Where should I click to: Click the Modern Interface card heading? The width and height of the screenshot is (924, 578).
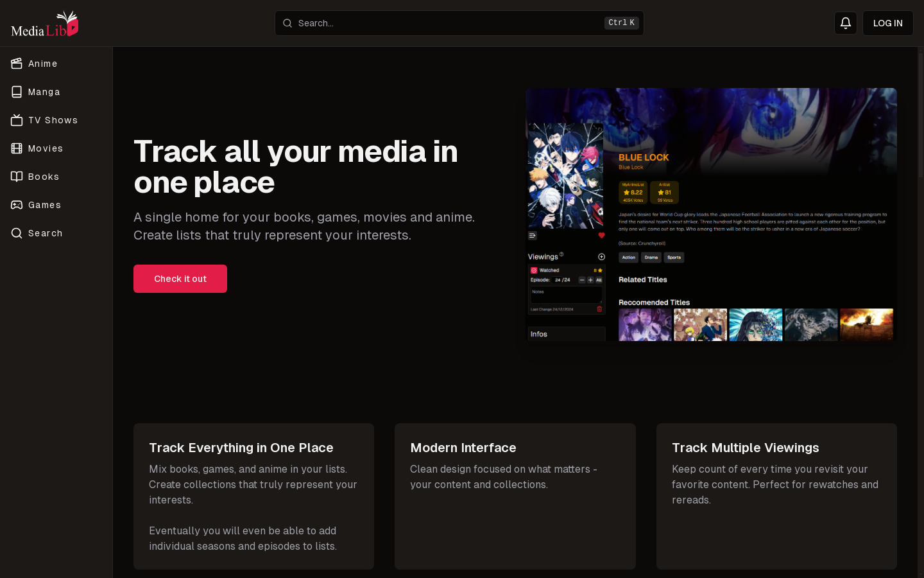coord(463,448)
